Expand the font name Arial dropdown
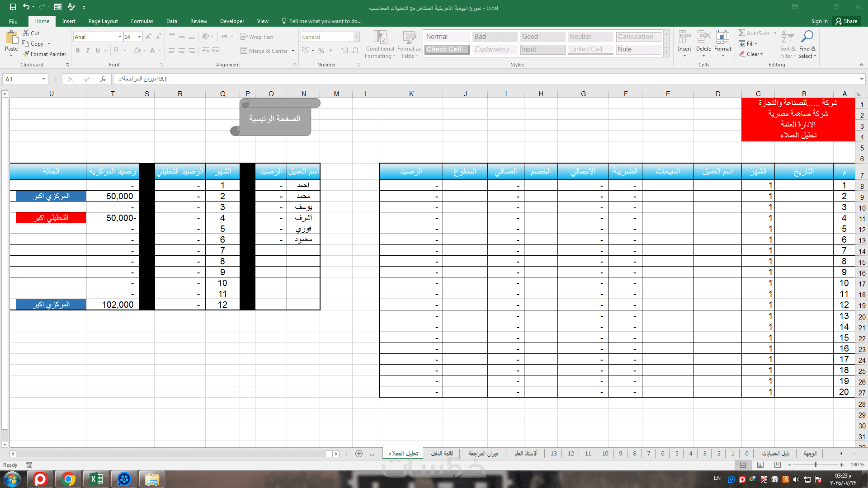Screen dimensions: 868x488 [x=120, y=37]
